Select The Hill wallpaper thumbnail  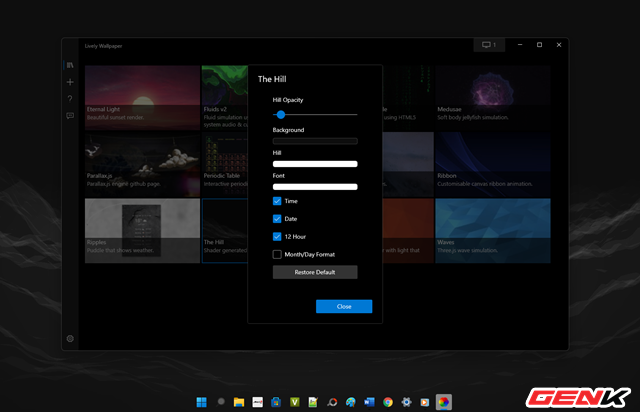pyautogui.click(x=225, y=231)
